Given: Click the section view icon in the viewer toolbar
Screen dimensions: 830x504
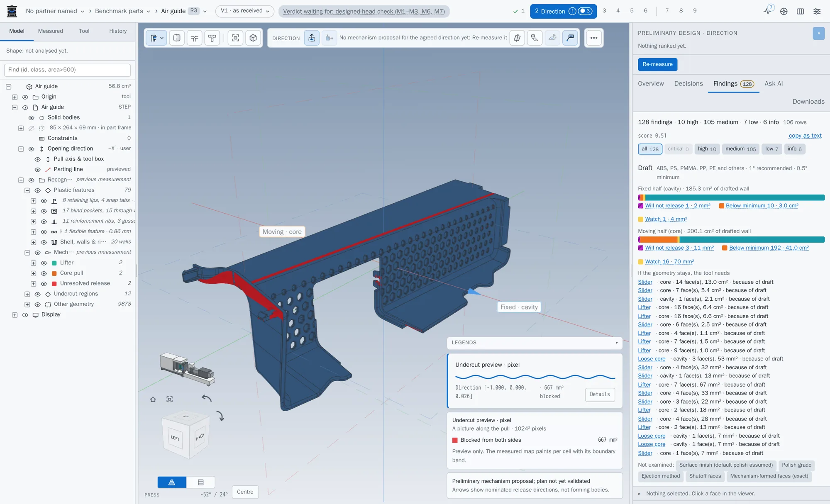Looking at the screenshot, I should pyautogui.click(x=177, y=38).
